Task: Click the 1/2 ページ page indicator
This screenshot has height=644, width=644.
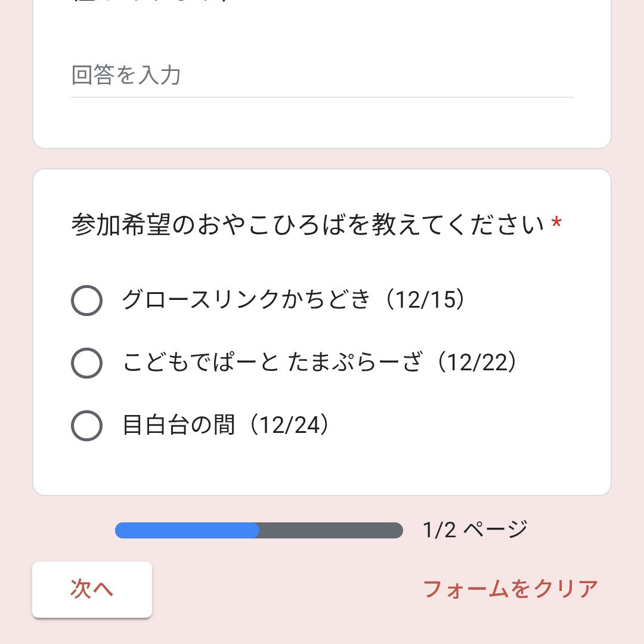Action: (475, 530)
